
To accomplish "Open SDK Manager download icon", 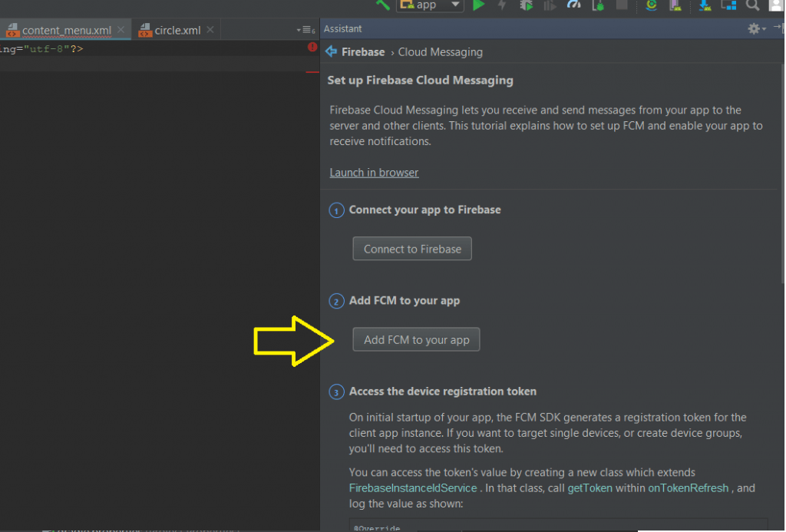I will tap(705, 5).
